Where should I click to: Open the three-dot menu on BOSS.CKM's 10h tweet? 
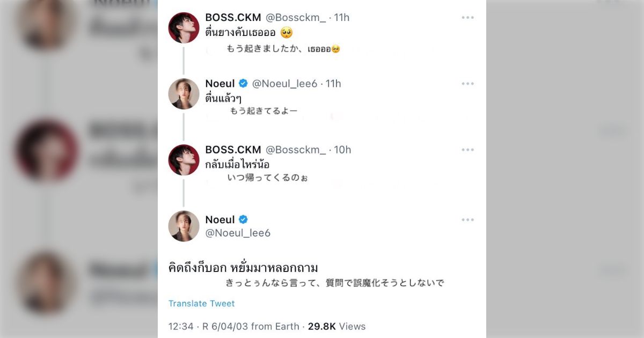coord(467,150)
